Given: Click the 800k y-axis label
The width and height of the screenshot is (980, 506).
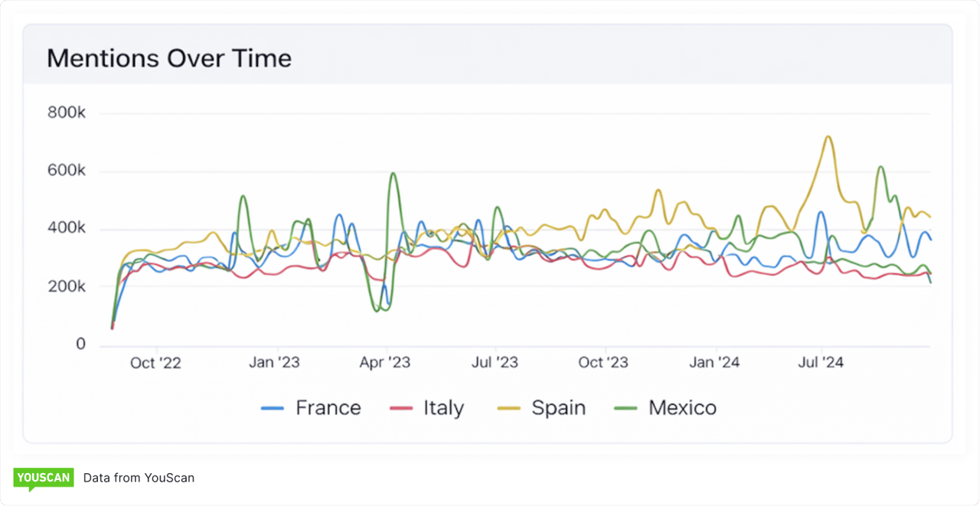Looking at the screenshot, I should (67, 112).
